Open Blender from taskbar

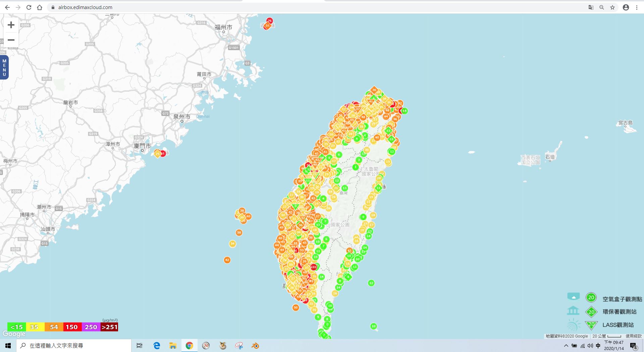255,346
